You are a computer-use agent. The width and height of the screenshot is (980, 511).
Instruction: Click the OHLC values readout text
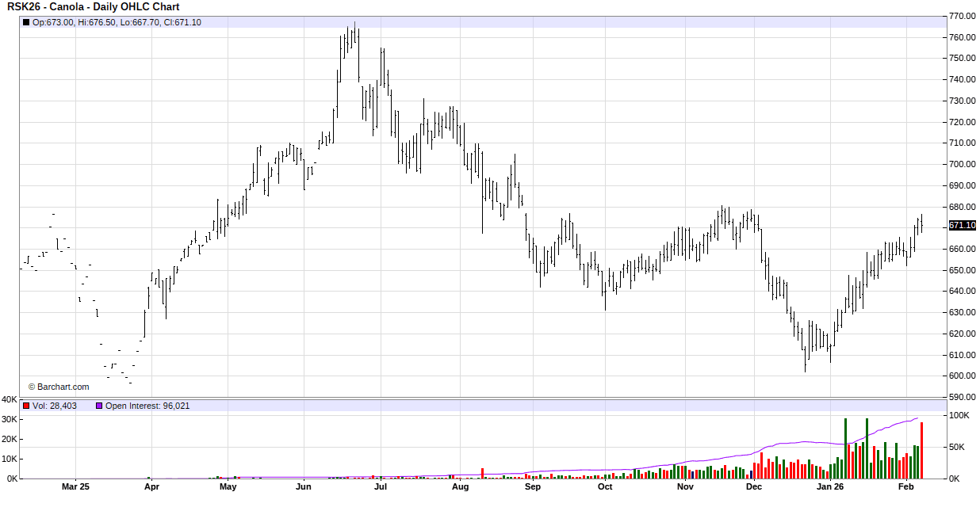[x=117, y=22]
